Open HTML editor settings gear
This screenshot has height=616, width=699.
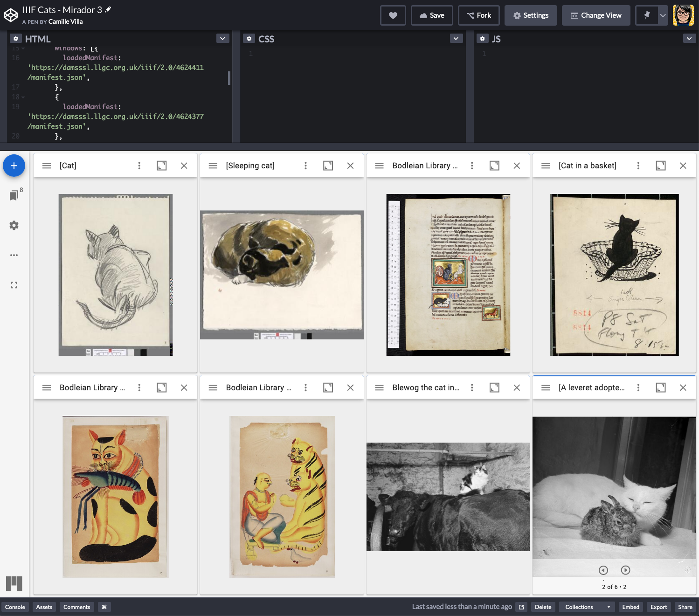[x=16, y=39]
